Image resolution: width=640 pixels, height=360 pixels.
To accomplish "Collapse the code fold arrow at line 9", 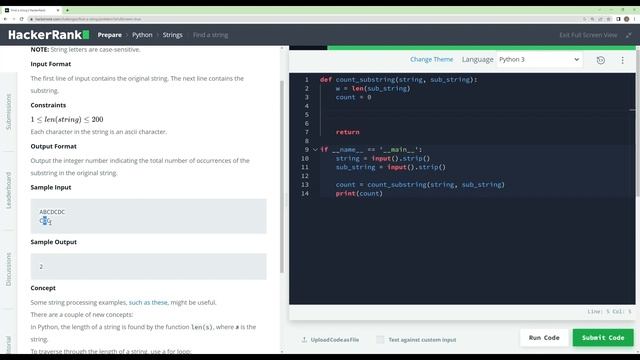I will (x=315, y=150).
